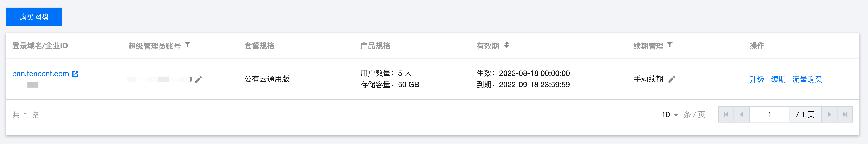This screenshot has width=868, height=144.
Task: Go to previous page arrow
Action: pos(742,115)
